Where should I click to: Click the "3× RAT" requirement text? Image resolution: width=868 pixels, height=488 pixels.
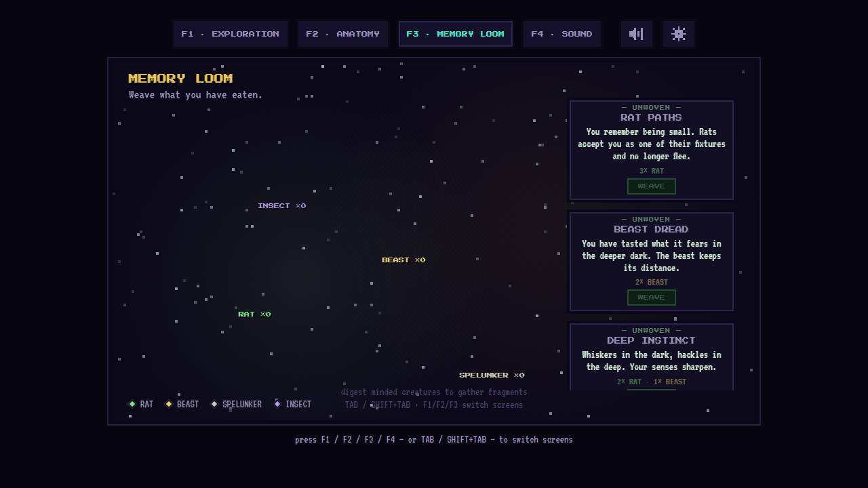click(652, 171)
